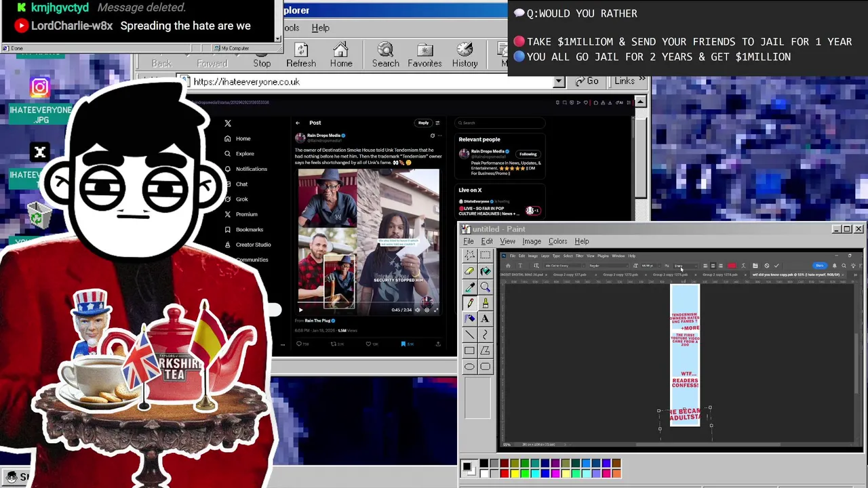This screenshot has height=488, width=868.
Task: Choose the Rounded Rectangle tool in Paint
Action: pyautogui.click(x=486, y=367)
